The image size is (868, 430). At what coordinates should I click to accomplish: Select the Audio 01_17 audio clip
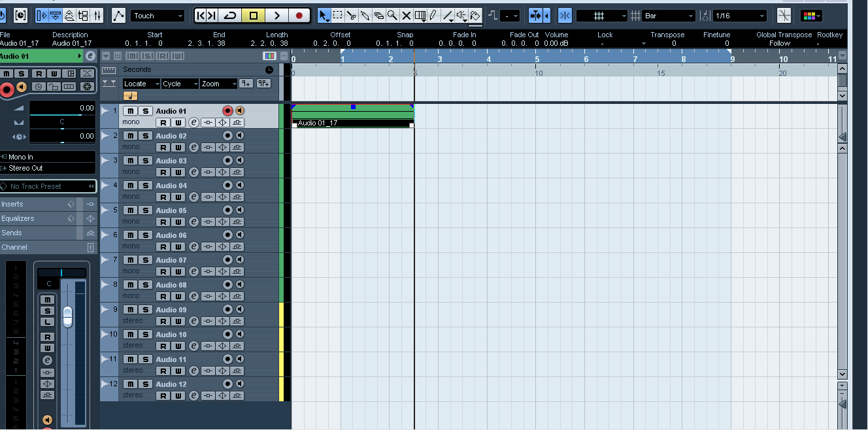coord(352,116)
